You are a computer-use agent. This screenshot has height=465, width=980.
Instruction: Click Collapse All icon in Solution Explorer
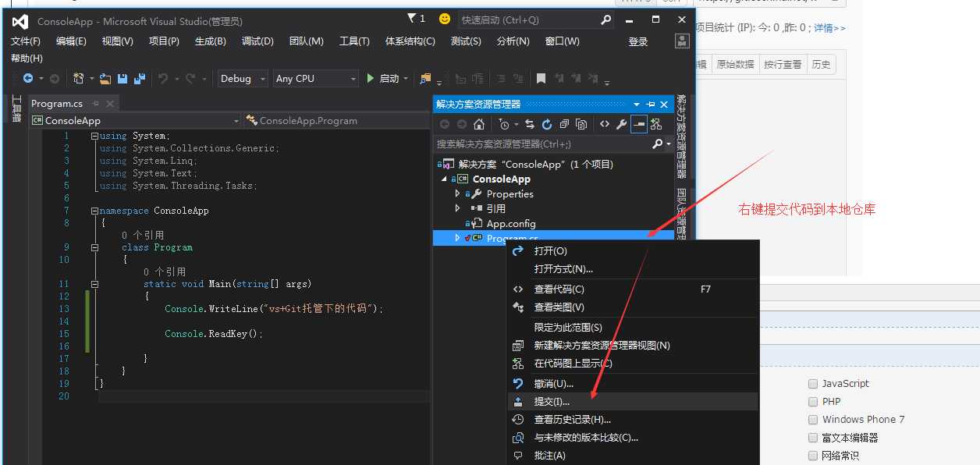tap(564, 124)
